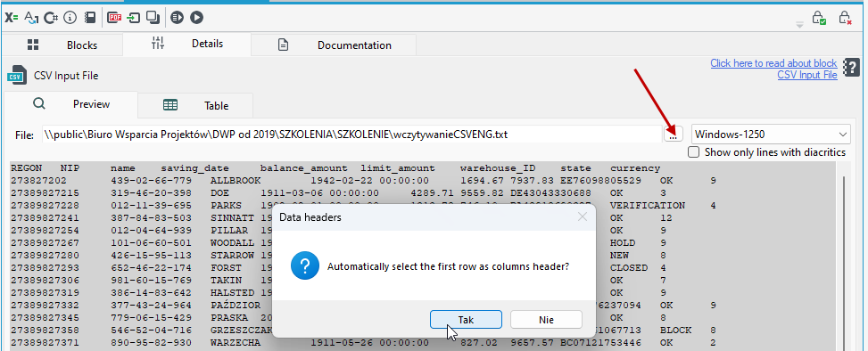Click the 'BLOCK' state value
The width and height of the screenshot is (868, 351).
(x=675, y=330)
